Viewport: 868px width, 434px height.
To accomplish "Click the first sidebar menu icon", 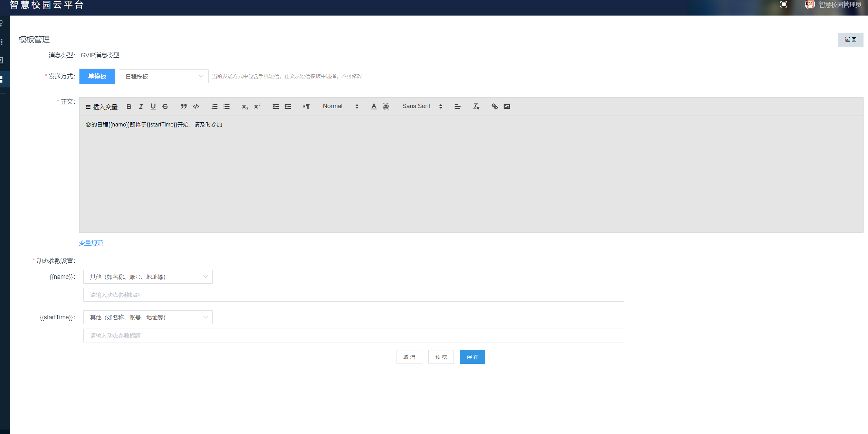I will [1, 23].
